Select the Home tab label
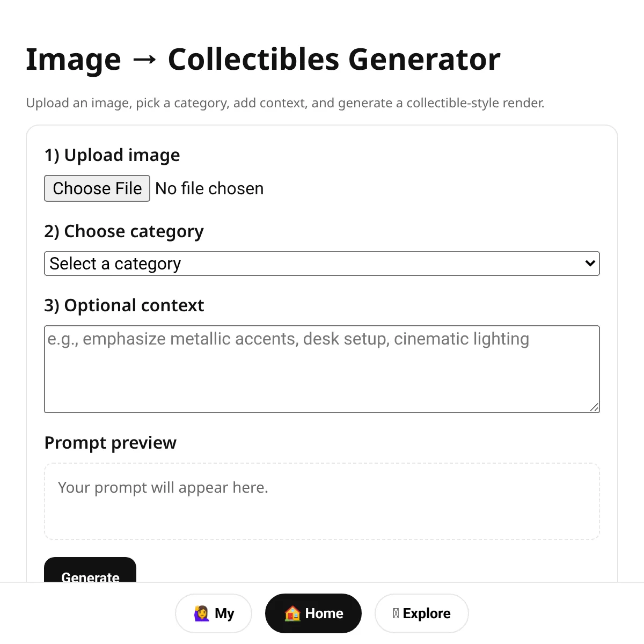This screenshot has height=644, width=644. point(324,613)
